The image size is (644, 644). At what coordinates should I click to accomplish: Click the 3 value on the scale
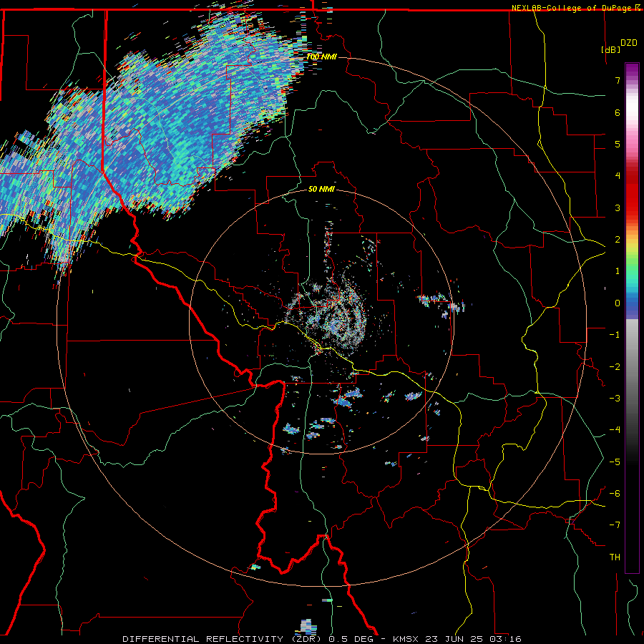pos(618,208)
